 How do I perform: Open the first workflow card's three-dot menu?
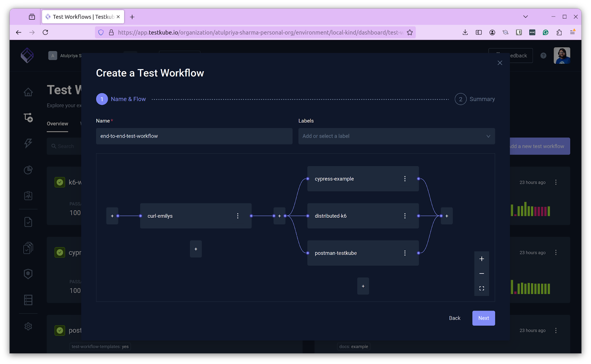[x=556, y=182]
